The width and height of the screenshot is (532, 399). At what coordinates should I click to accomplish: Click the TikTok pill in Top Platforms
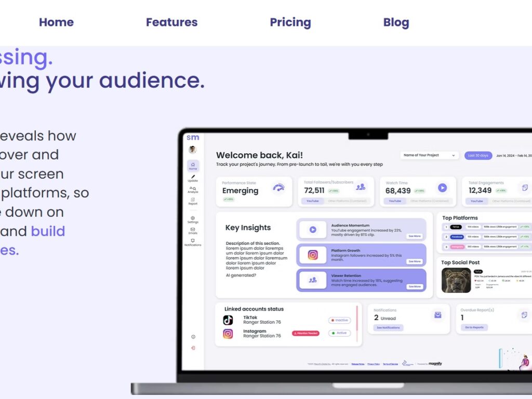tap(456, 227)
